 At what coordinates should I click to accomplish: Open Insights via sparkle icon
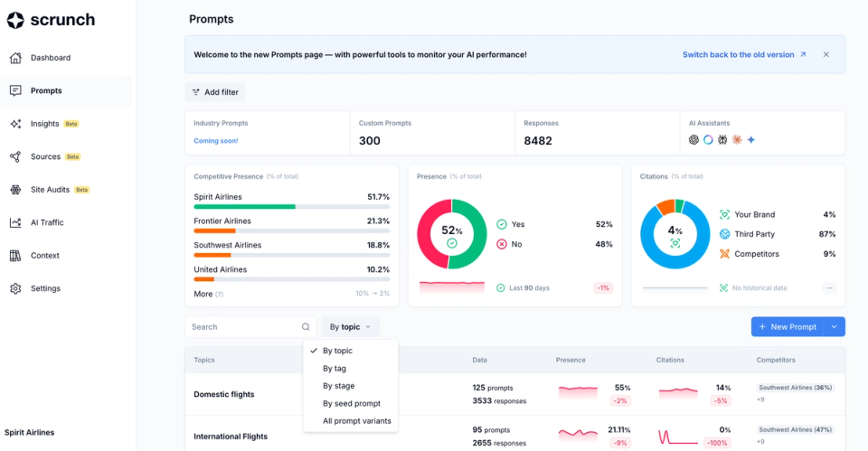pyautogui.click(x=15, y=124)
